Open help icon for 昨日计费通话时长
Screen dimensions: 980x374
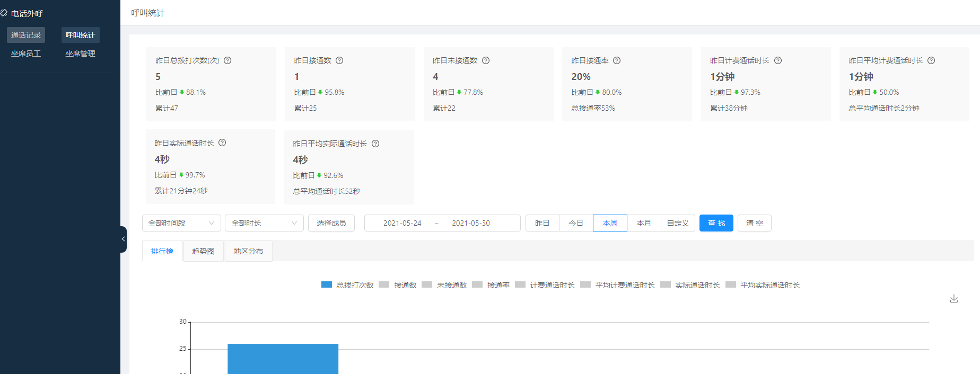coord(778,60)
